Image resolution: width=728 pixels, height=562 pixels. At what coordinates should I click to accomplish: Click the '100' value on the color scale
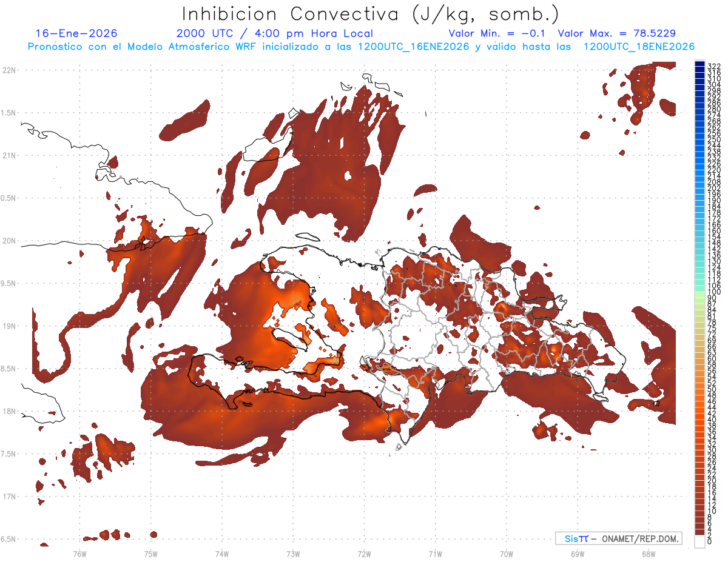tap(714, 292)
